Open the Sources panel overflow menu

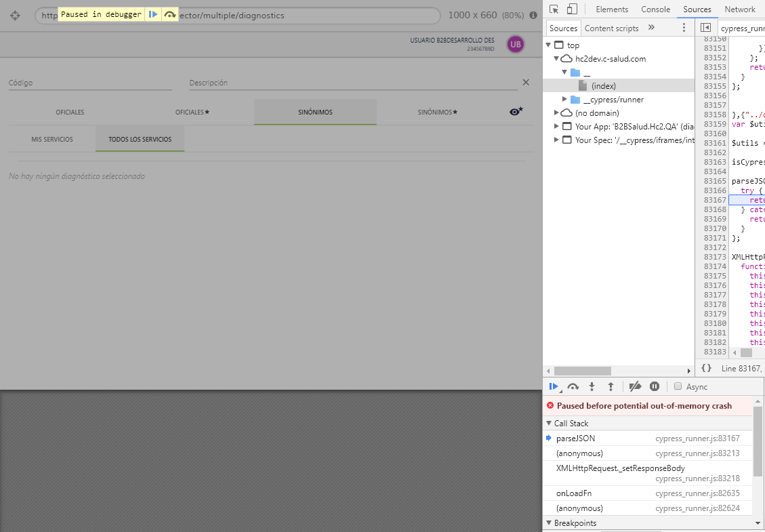click(x=684, y=27)
